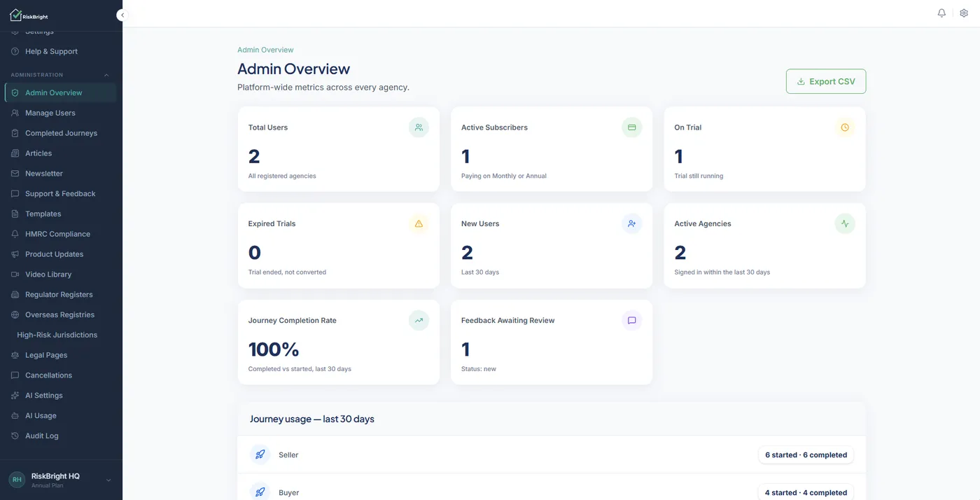Click the Seller journey rocket icon
The image size is (980, 500).
click(260, 454)
